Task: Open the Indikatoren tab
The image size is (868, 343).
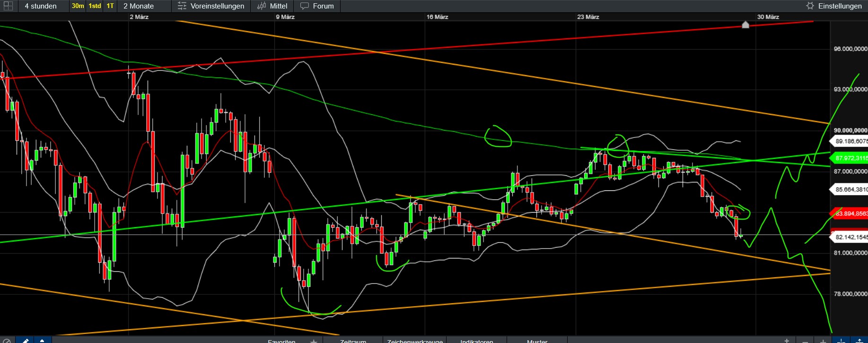Action: 476,341
